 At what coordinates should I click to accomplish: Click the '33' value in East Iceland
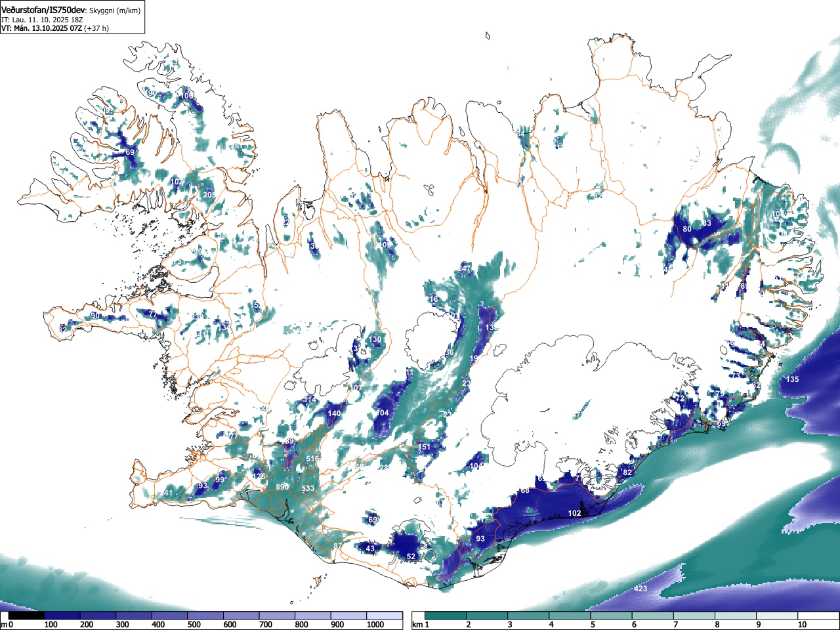[707, 224]
